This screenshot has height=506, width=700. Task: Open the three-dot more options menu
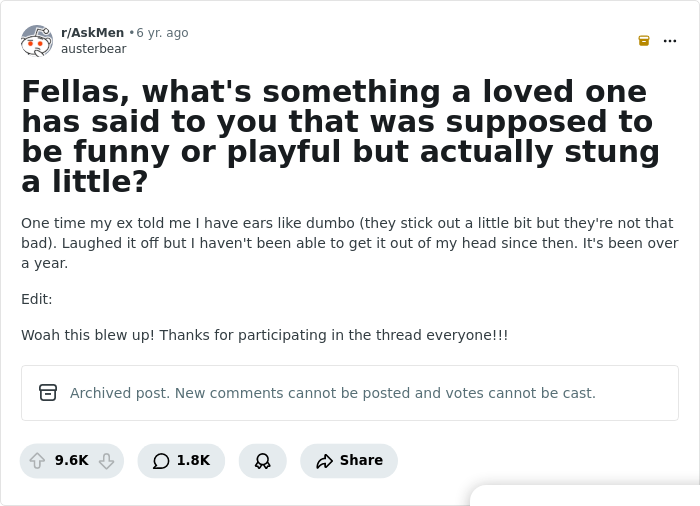tap(670, 41)
